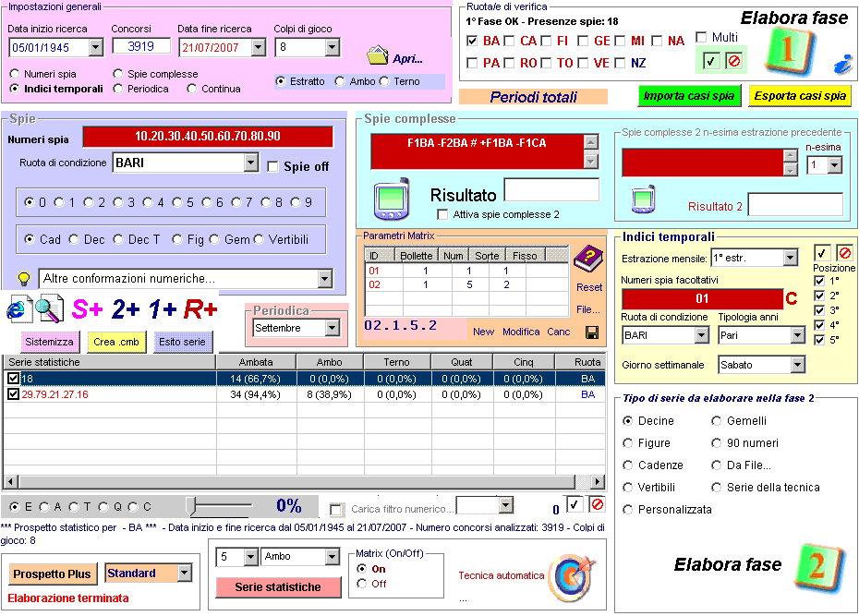Adjust the percentage slider thumb
Viewport: 859px width, 616px height.
tap(190, 506)
